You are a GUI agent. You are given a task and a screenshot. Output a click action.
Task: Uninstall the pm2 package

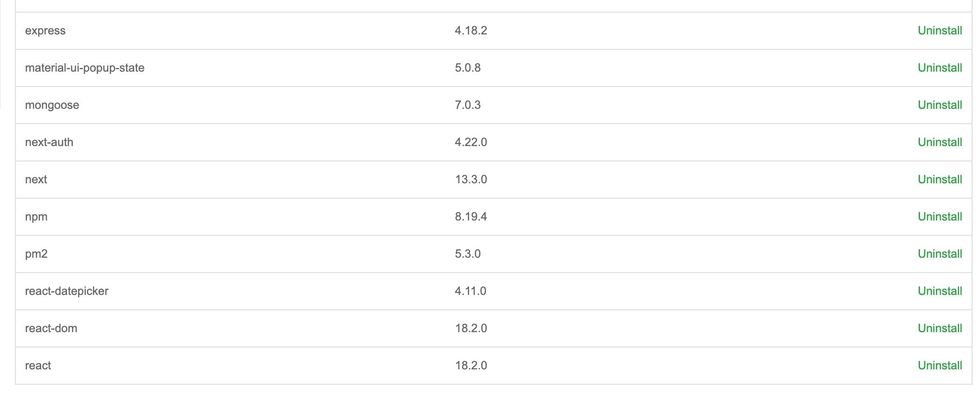(x=940, y=254)
